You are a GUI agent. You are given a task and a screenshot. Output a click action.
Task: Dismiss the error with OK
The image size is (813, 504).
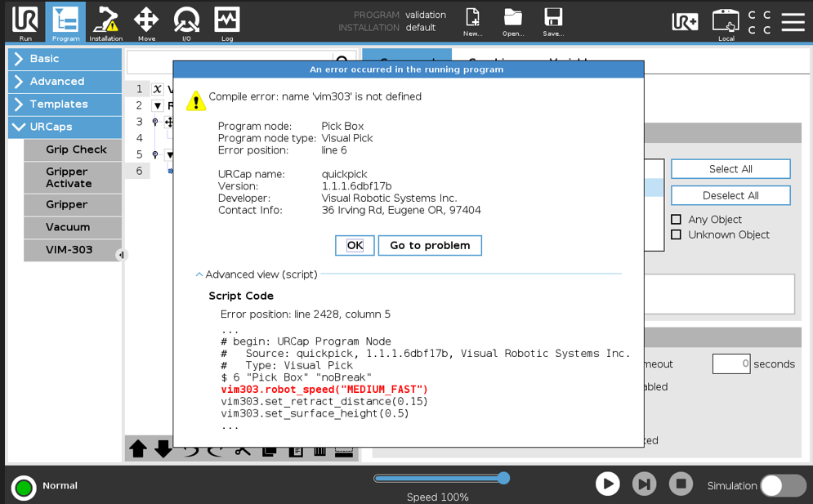(355, 245)
